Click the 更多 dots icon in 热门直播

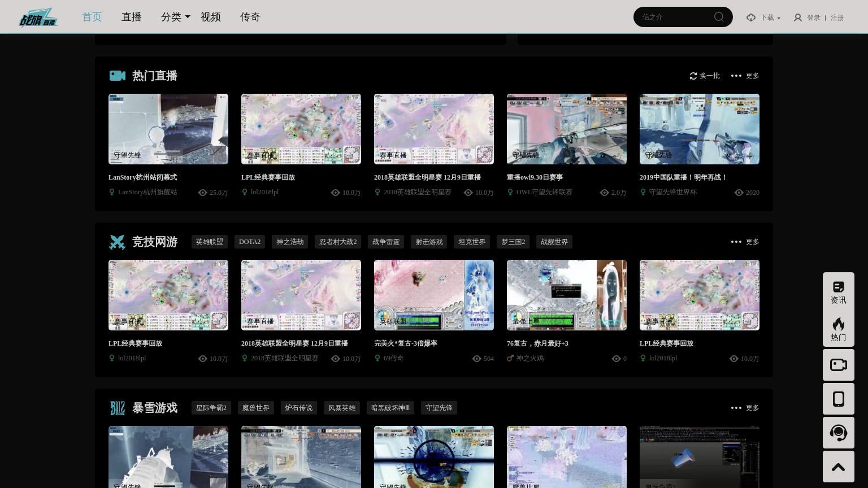(x=736, y=76)
